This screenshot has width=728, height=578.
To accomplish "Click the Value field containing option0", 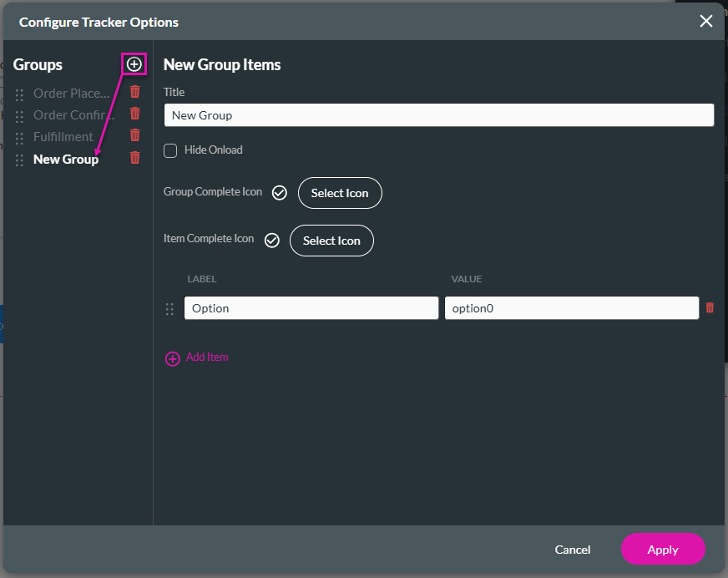I will pyautogui.click(x=571, y=307).
